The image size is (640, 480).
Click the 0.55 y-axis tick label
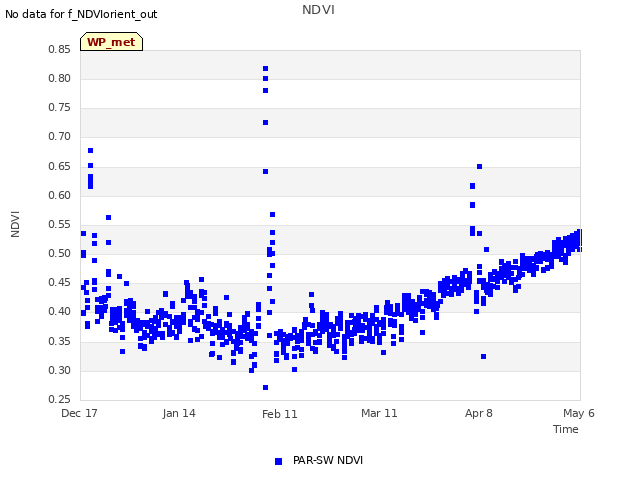click(x=60, y=224)
